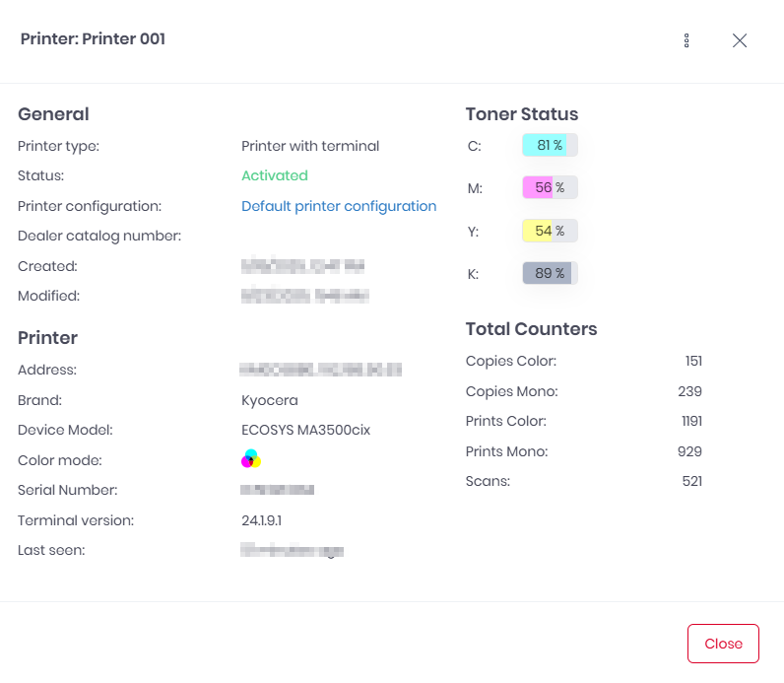
Task: Click the terminal version 24.1.9.1
Action: [268, 519]
